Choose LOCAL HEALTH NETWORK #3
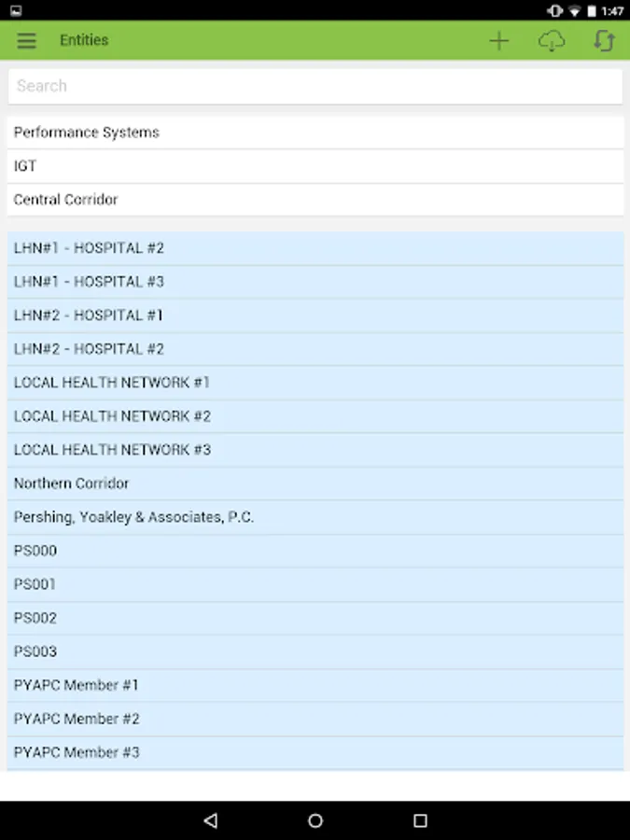The height and width of the screenshot is (840, 630). point(315,450)
